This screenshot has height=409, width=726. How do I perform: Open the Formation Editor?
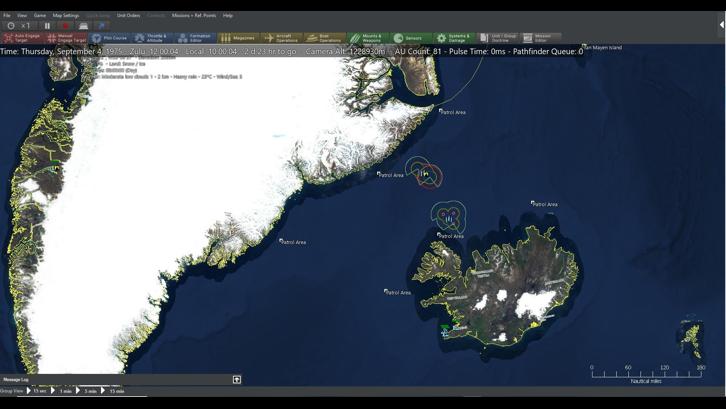click(x=195, y=38)
